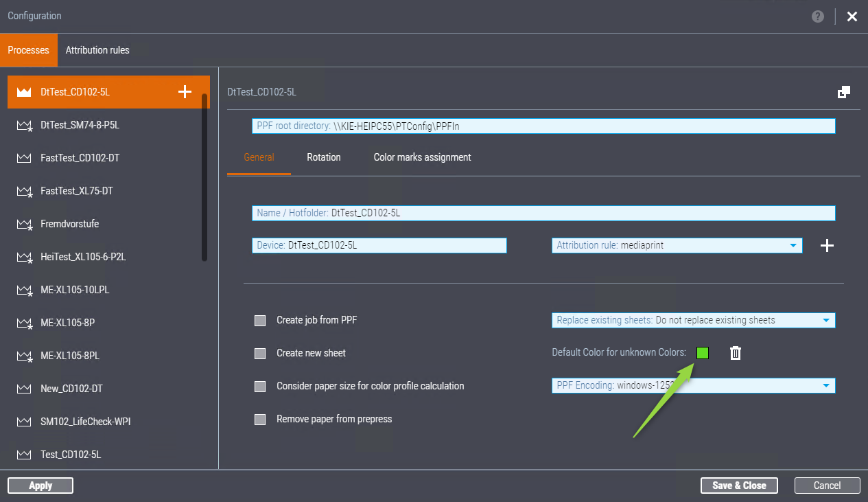Click the green default color swatch
This screenshot has width=868, height=502.
pyautogui.click(x=703, y=353)
